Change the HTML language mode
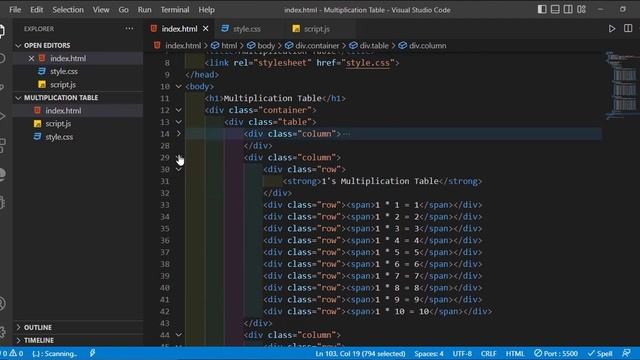The image size is (640, 360). click(x=515, y=353)
